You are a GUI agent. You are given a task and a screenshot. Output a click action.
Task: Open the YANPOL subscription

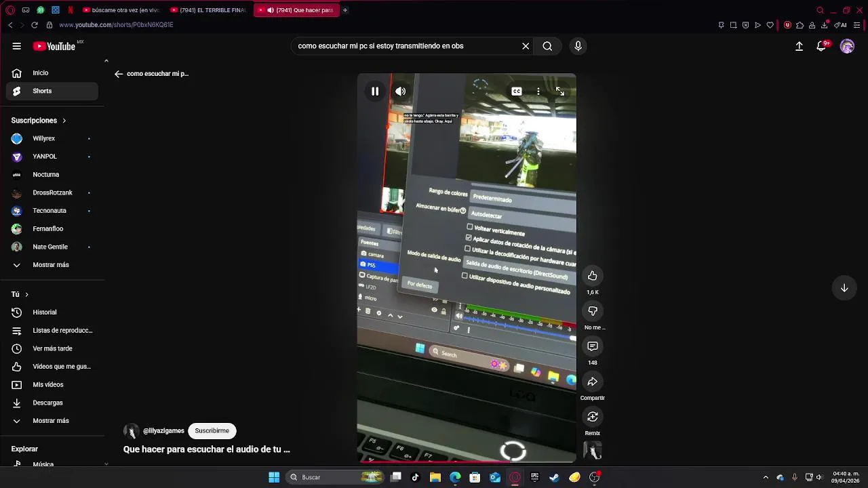(x=52, y=157)
